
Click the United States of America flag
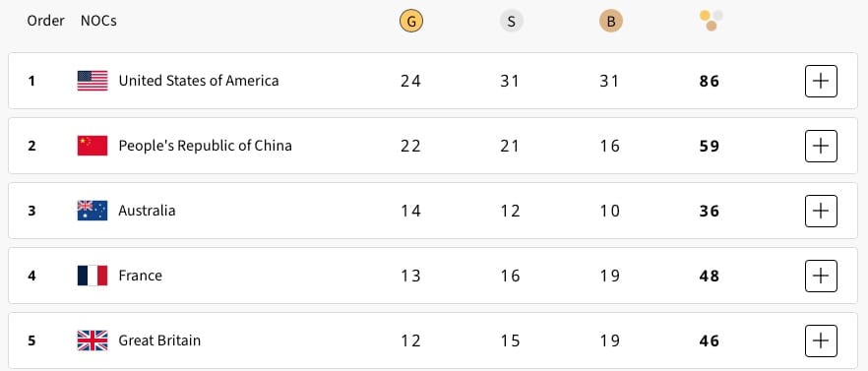point(93,81)
